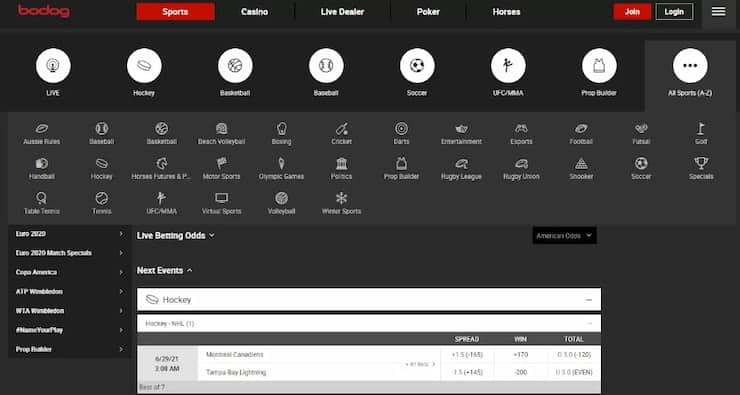
Task: Show the + 61 Bets link
Action: click(420, 364)
